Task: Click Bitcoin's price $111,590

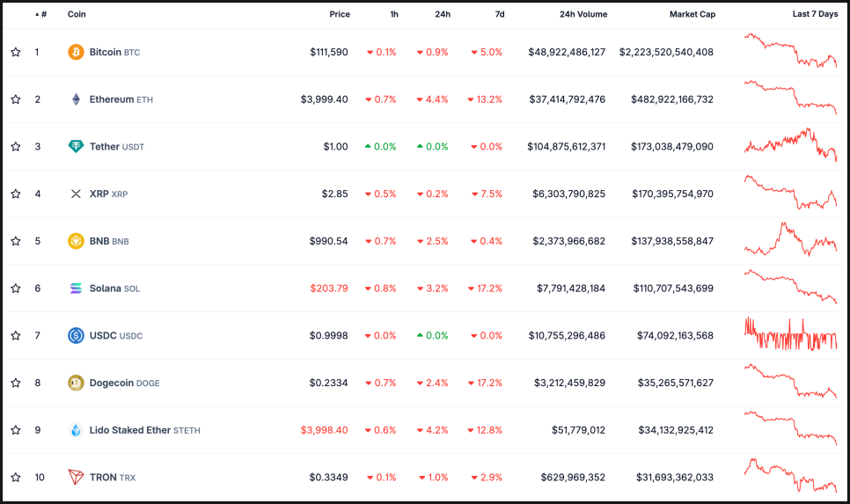Action: (329, 52)
